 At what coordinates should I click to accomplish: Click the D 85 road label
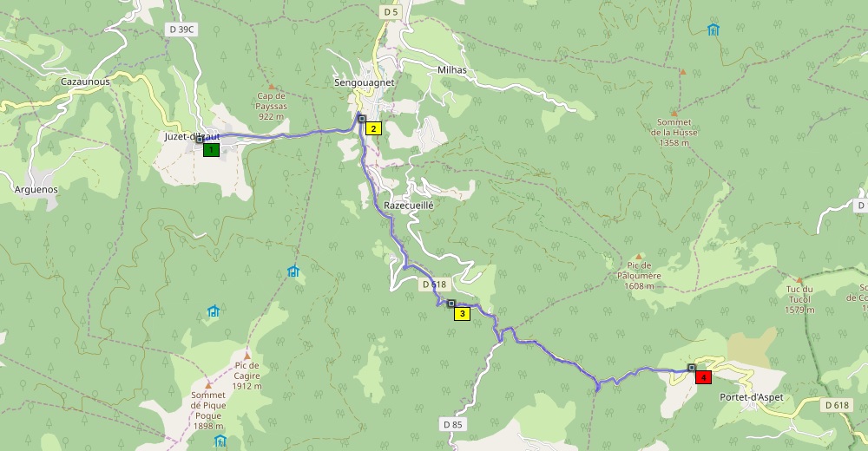[453, 424]
